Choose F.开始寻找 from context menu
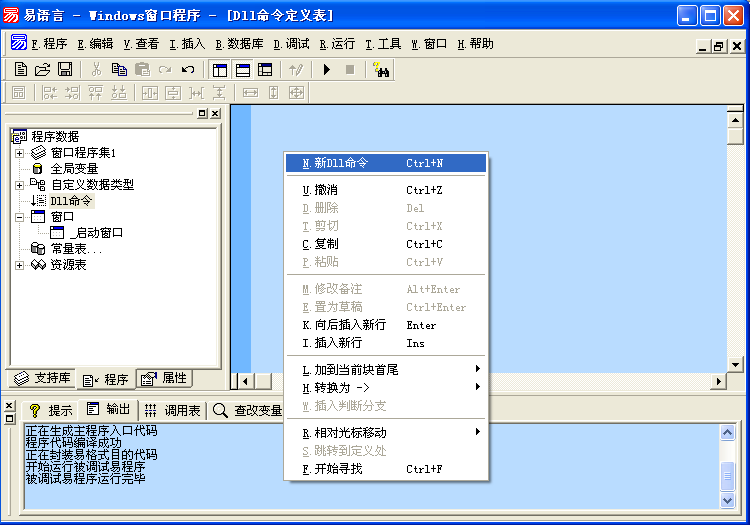The width and height of the screenshot is (750, 525). pos(386,469)
